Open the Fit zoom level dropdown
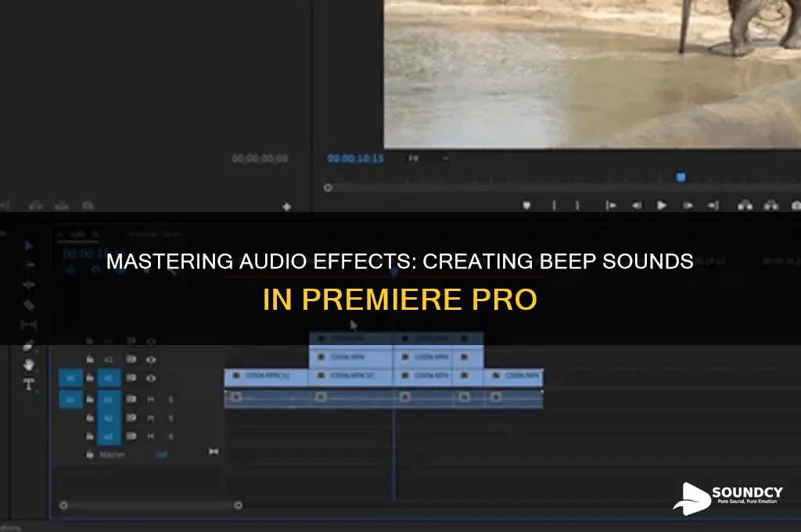Viewport: 801px width, 532px height. [x=428, y=158]
